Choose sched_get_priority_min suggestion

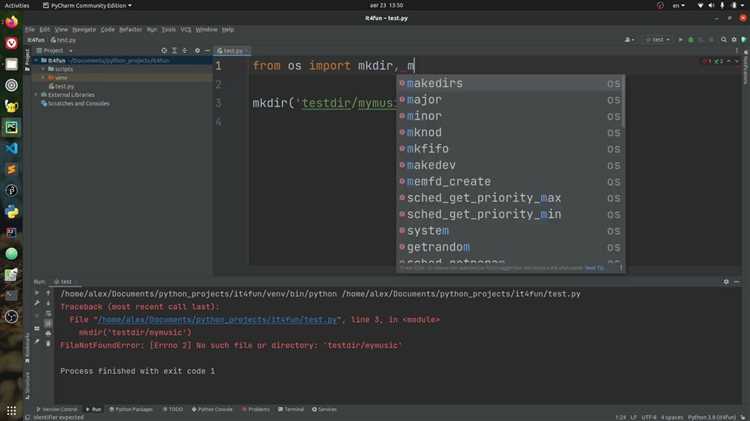[x=510, y=214]
